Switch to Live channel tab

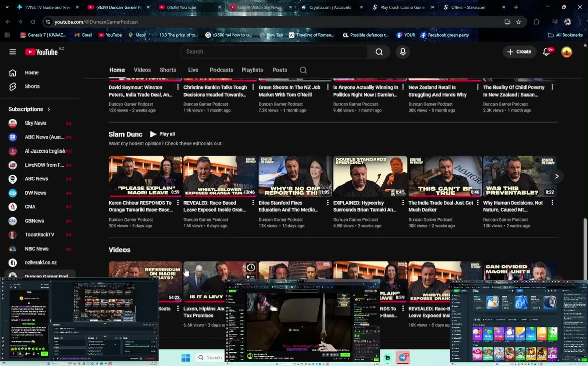tap(193, 70)
